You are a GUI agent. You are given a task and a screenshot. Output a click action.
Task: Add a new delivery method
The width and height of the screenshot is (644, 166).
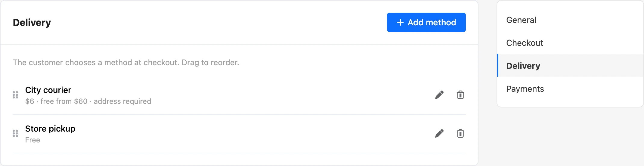pos(426,22)
